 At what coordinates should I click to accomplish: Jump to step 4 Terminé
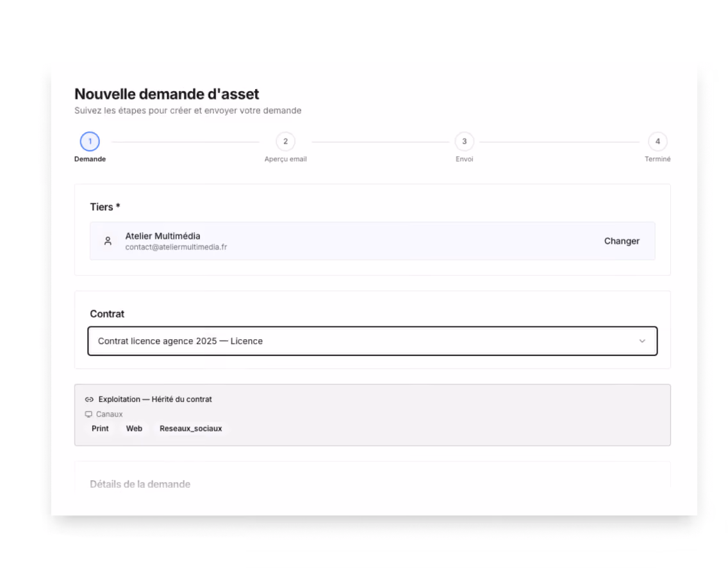[x=658, y=141]
